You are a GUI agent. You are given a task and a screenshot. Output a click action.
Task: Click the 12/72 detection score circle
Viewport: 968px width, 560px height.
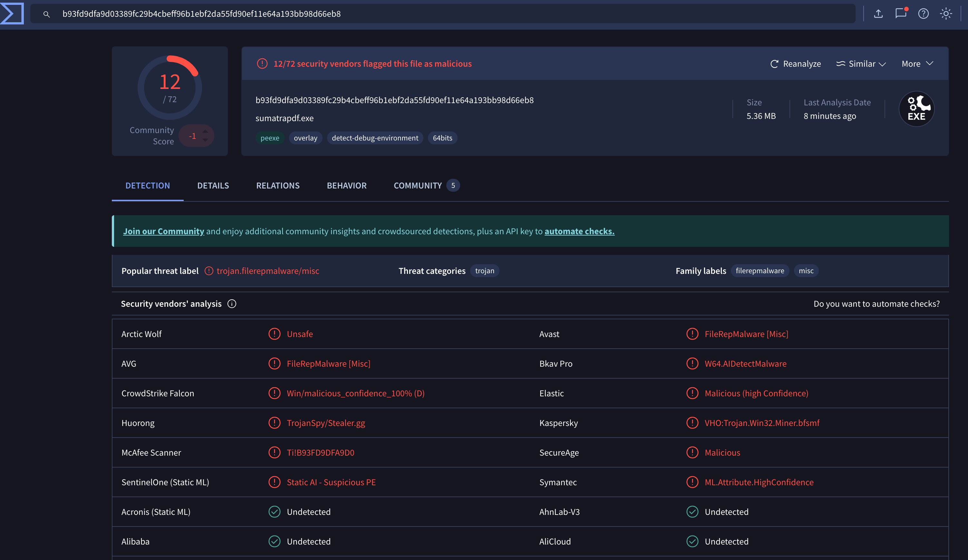point(169,87)
